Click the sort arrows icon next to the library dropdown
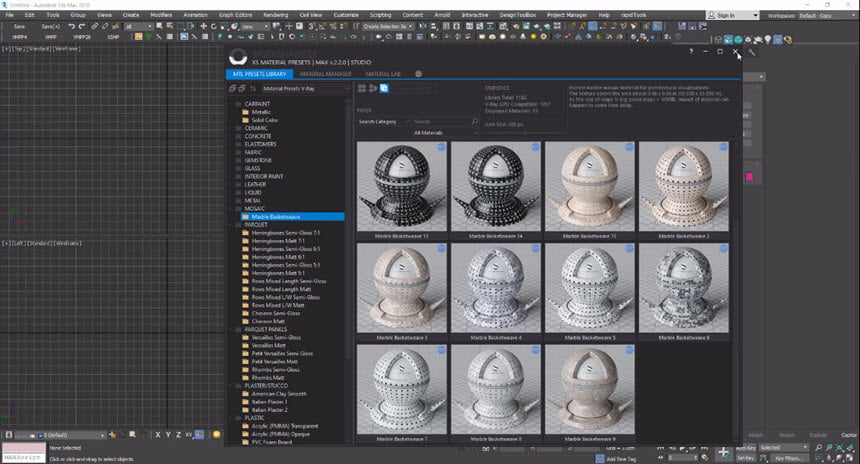This screenshot has width=860, height=464. 253,88
